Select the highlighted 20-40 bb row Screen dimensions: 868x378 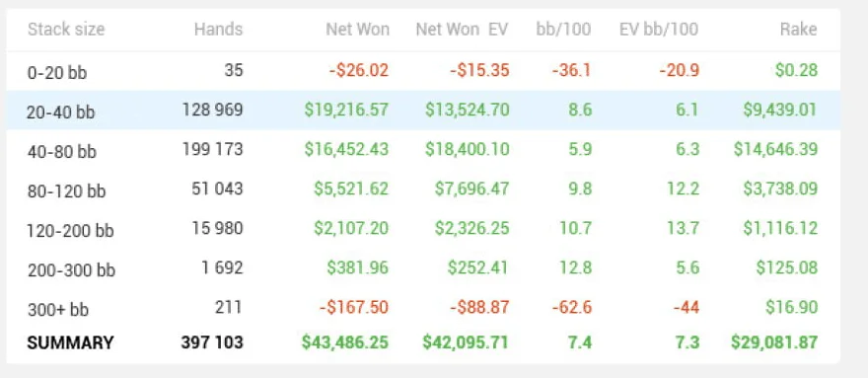423,111
